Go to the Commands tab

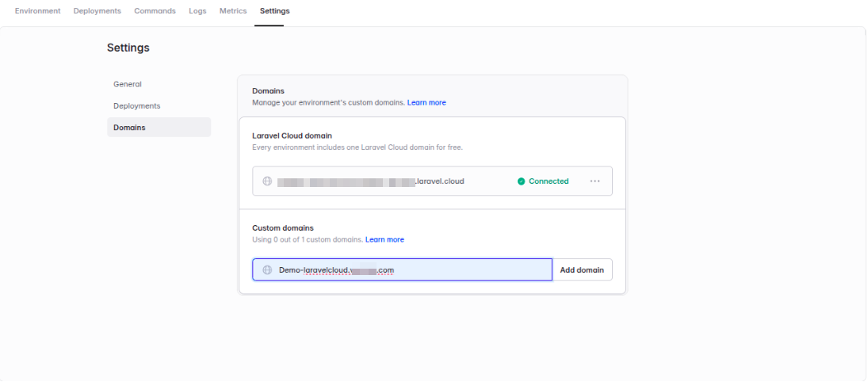coord(155,11)
